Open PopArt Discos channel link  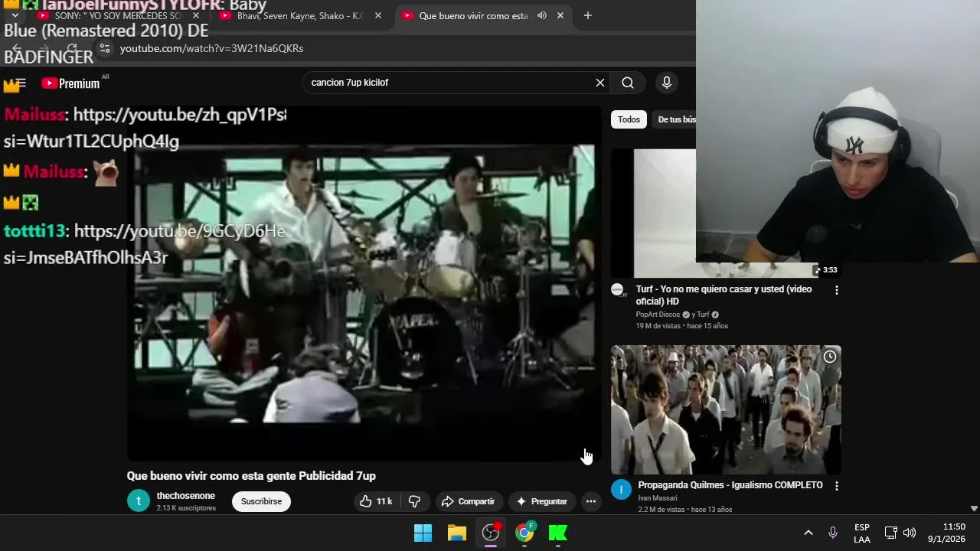(658, 315)
